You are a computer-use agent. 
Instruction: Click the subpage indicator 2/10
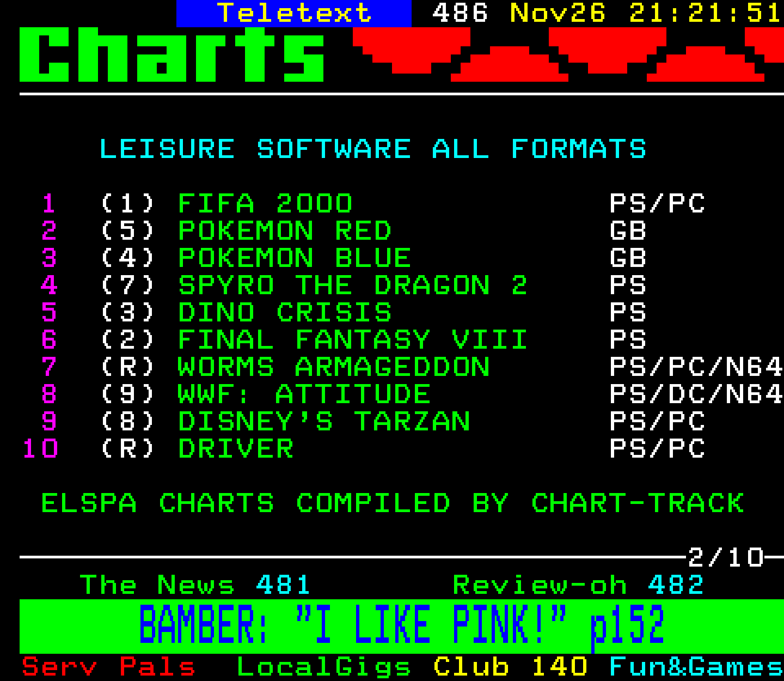coord(726,557)
